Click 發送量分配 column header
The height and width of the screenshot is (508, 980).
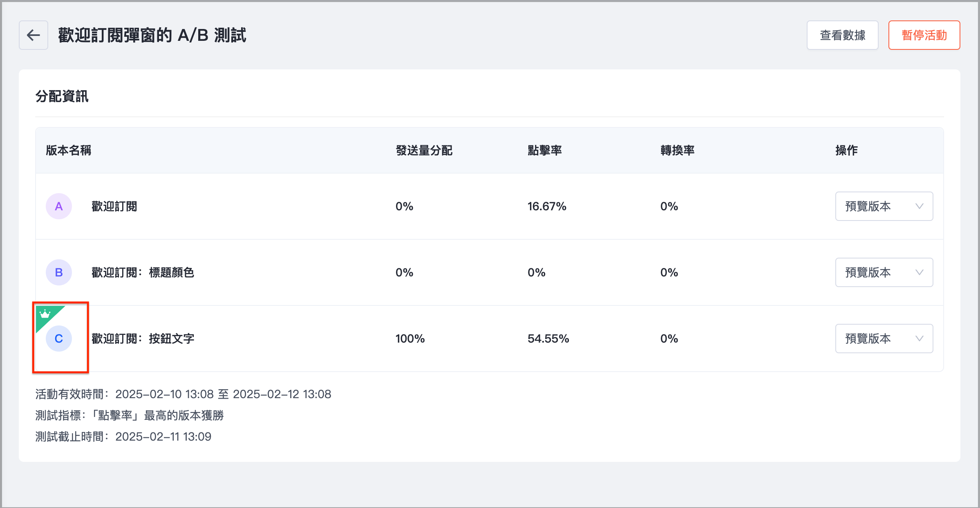tap(424, 150)
